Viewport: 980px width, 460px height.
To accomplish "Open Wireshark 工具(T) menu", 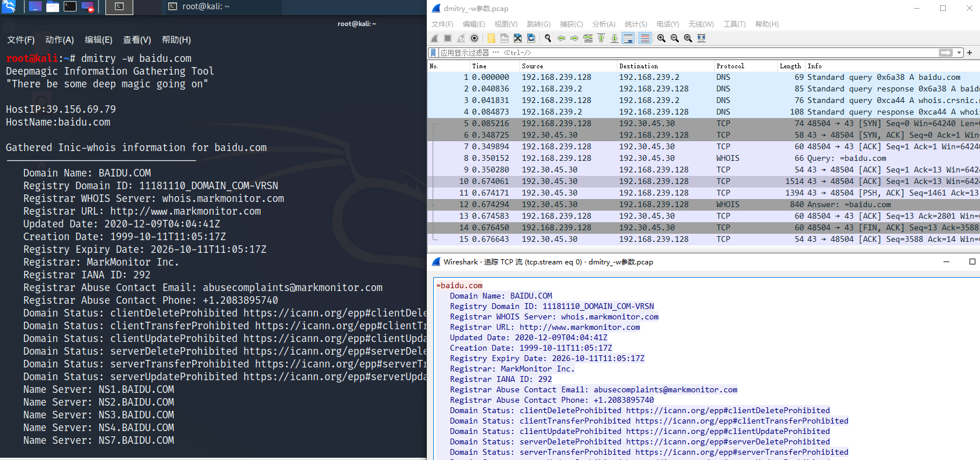I will tap(734, 24).
